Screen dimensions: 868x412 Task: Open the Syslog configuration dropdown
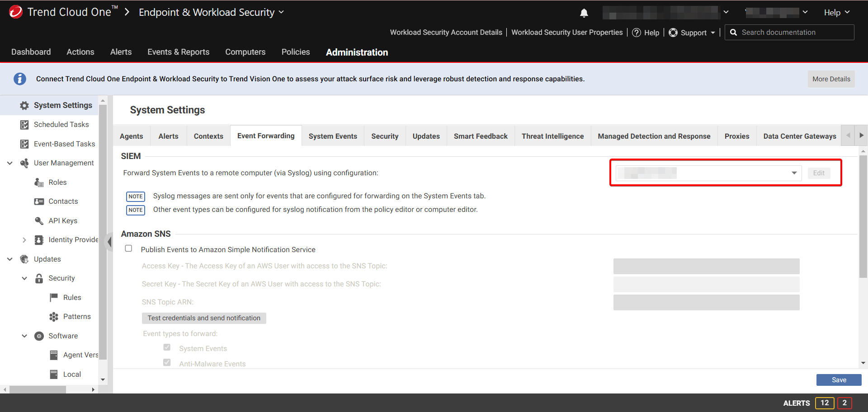pos(708,173)
